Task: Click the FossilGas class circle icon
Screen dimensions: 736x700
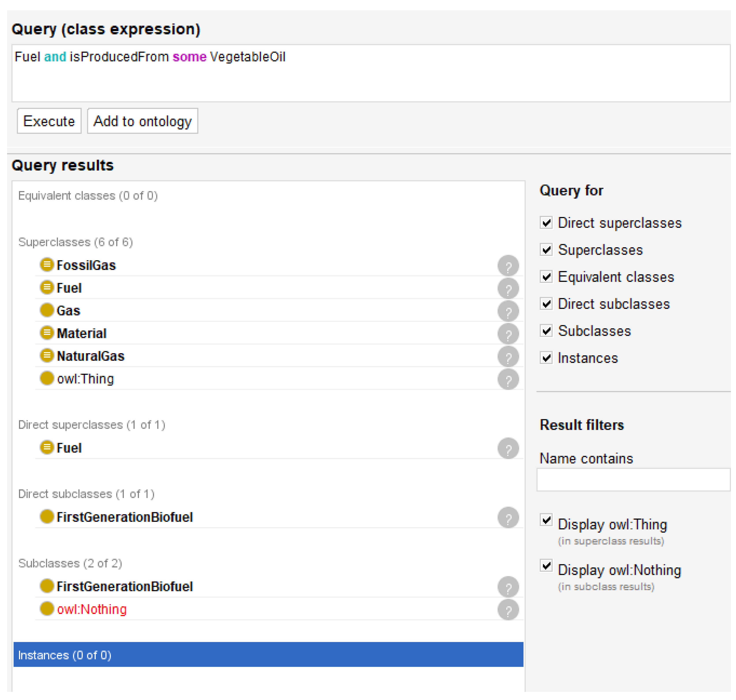Action: (47, 264)
